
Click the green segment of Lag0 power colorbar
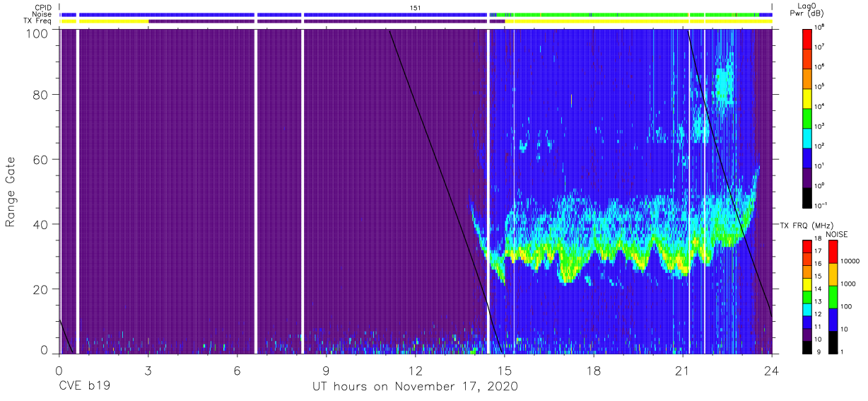click(x=808, y=117)
